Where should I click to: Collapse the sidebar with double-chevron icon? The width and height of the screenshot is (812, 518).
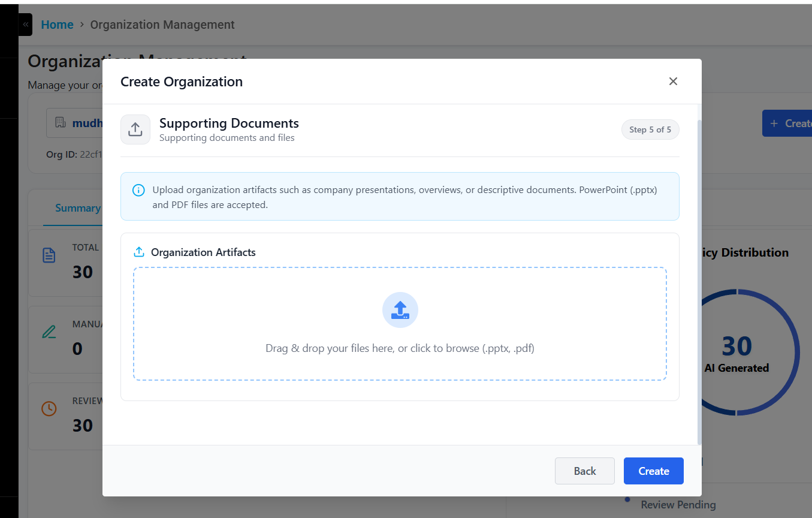tap(25, 25)
